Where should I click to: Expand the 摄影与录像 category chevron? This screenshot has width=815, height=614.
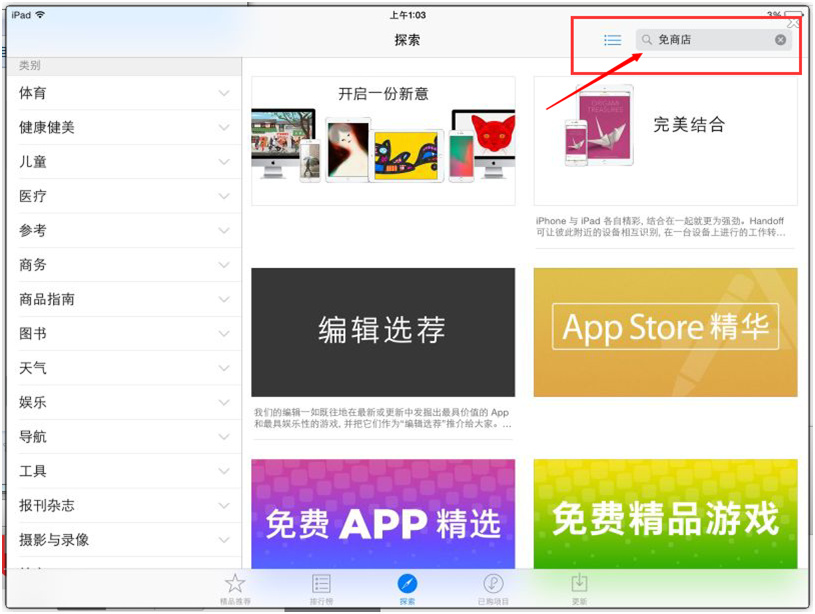click(224, 540)
